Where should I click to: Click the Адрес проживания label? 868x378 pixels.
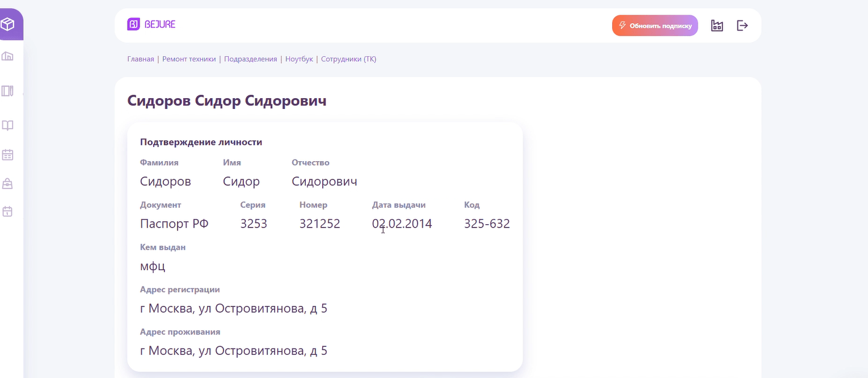coord(180,331)
